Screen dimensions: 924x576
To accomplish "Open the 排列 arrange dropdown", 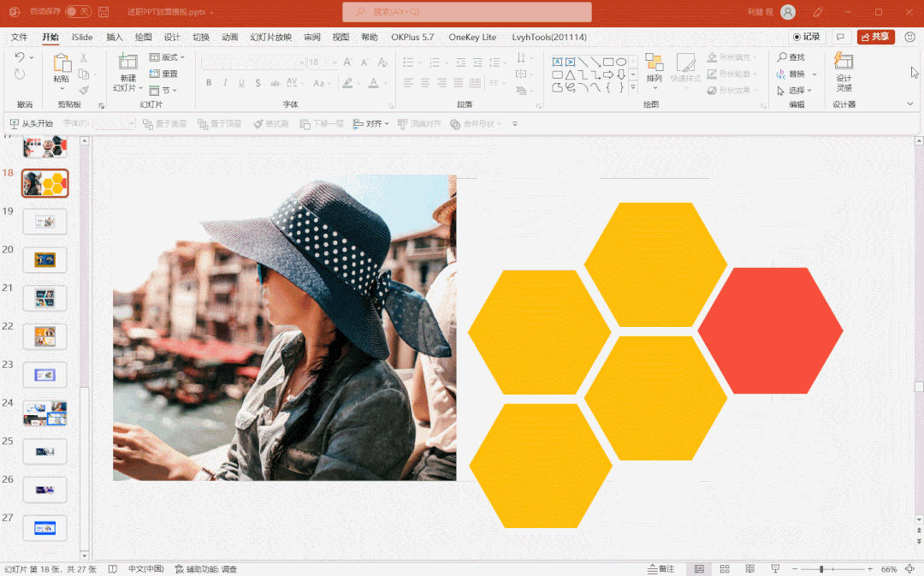I will click(654, 71).
